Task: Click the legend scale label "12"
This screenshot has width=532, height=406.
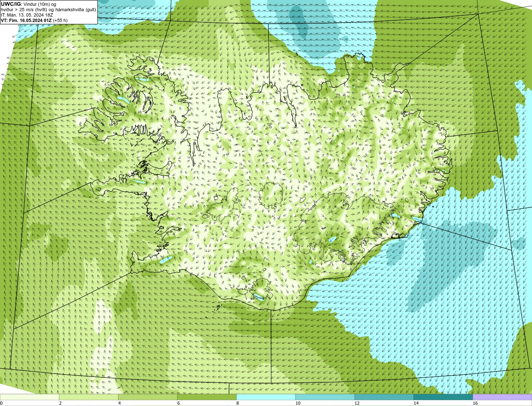Action: point(357,403)
